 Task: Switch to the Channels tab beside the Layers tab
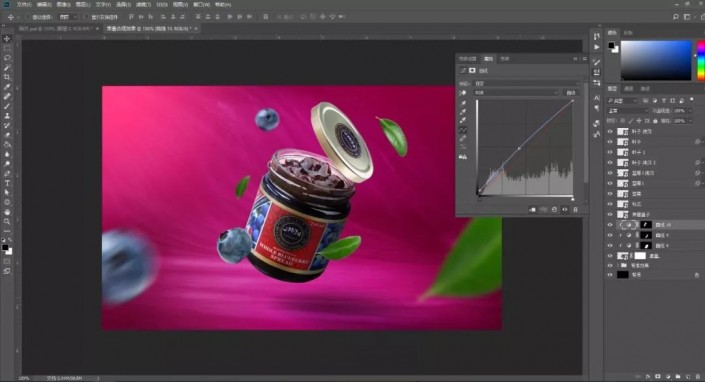coord(629,89)
